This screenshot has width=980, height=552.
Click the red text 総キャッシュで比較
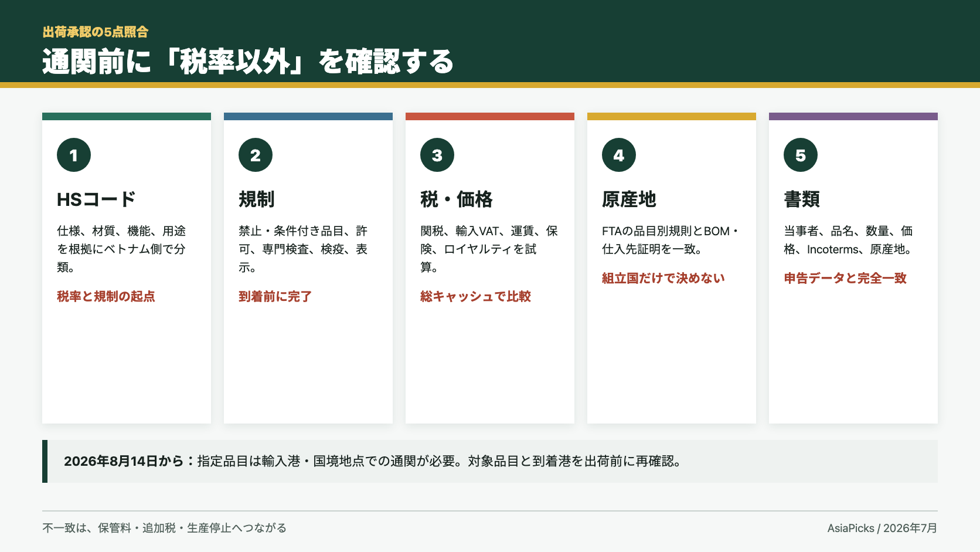[475, 296]
